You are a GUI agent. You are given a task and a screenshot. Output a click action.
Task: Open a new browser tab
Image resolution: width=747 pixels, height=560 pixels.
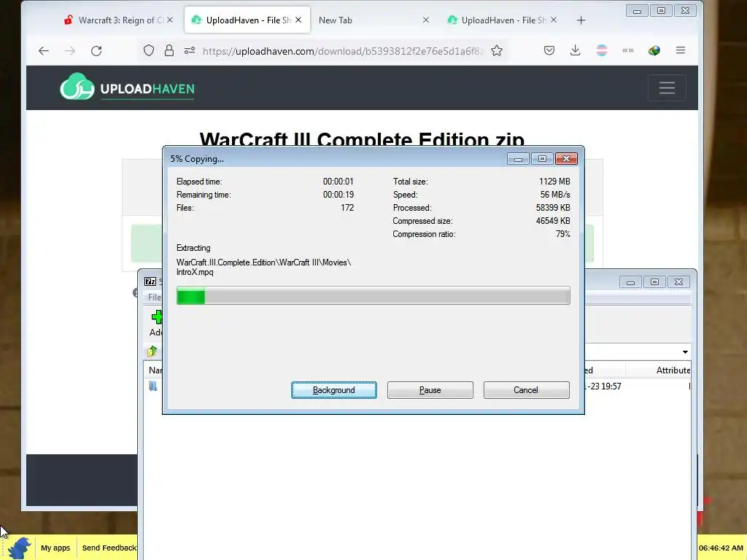click(x=581, y=20)
